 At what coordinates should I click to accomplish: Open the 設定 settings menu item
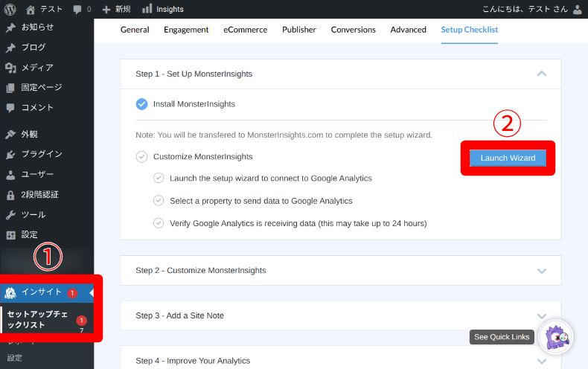(29, 235)
